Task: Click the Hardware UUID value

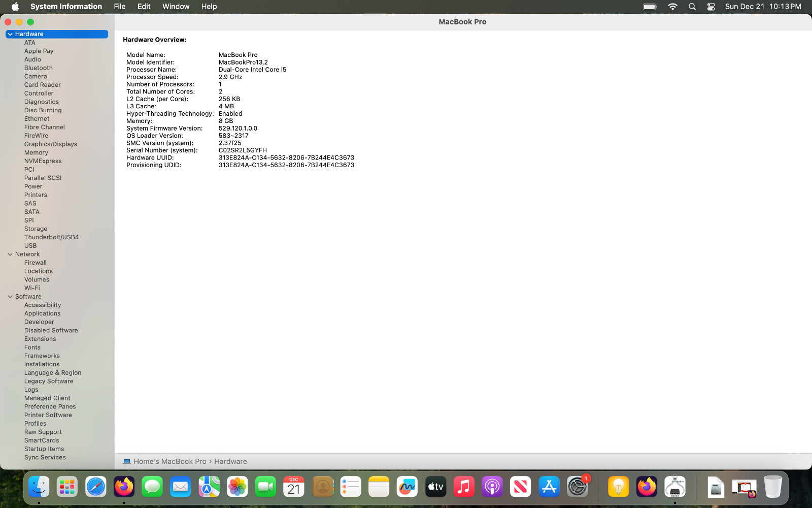Action: click(286, 158)
